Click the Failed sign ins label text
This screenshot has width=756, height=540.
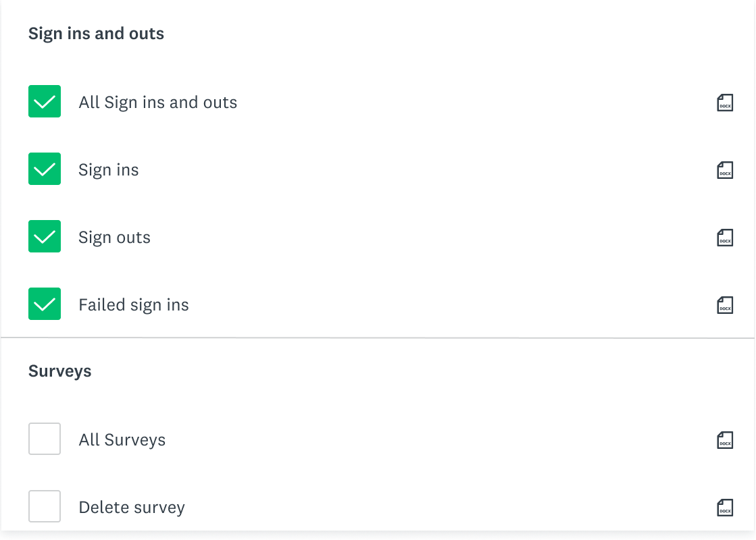click(134, 305)
